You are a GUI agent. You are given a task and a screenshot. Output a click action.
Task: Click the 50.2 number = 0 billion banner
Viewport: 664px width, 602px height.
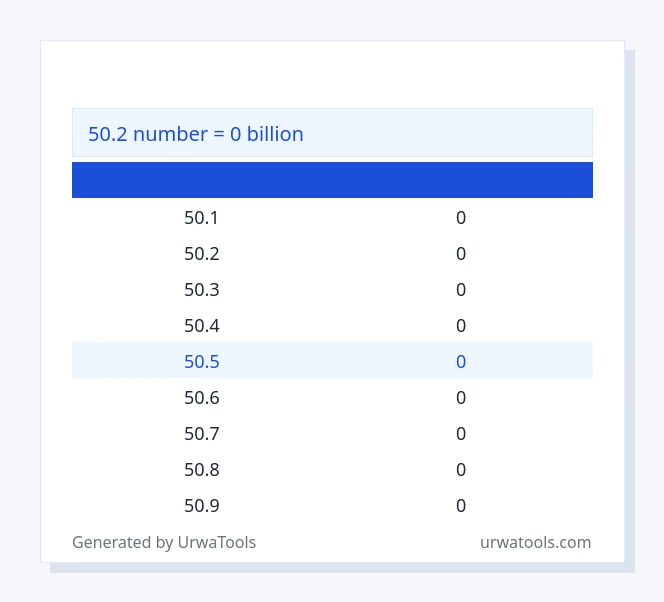click(x=332, y=133)
